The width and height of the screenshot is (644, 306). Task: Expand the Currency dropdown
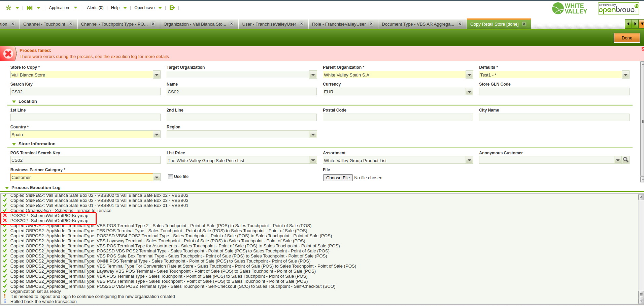[x=469, y=92]
